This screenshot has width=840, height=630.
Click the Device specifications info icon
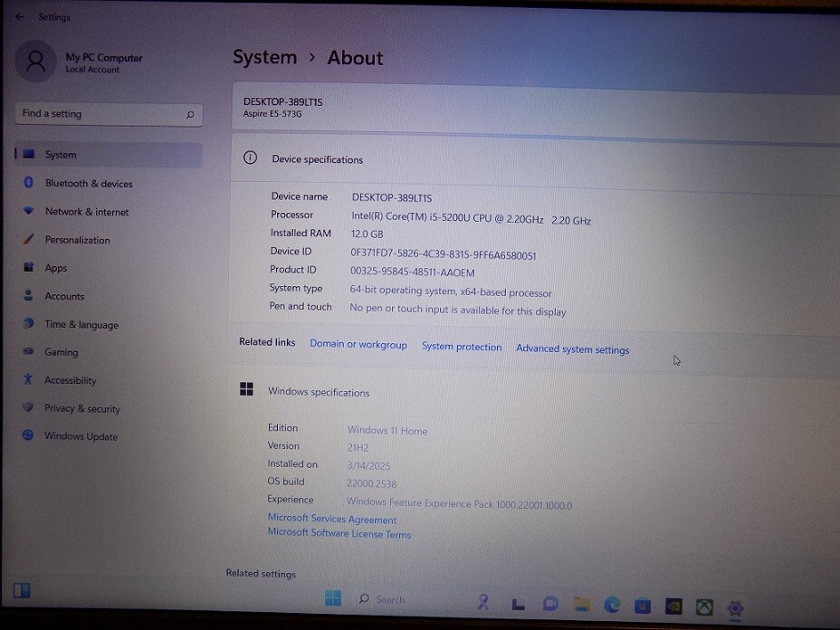[x=250, y=158]
